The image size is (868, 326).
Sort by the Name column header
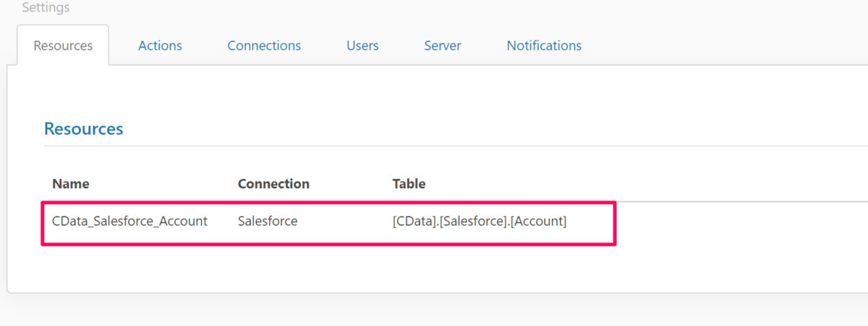[71, 184]
